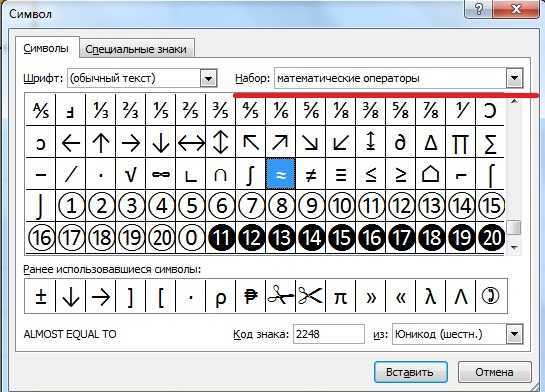The height and width of the screenshot is (392, 545).
Task: Open the Шрифт font dropdown
Action: 208,78
